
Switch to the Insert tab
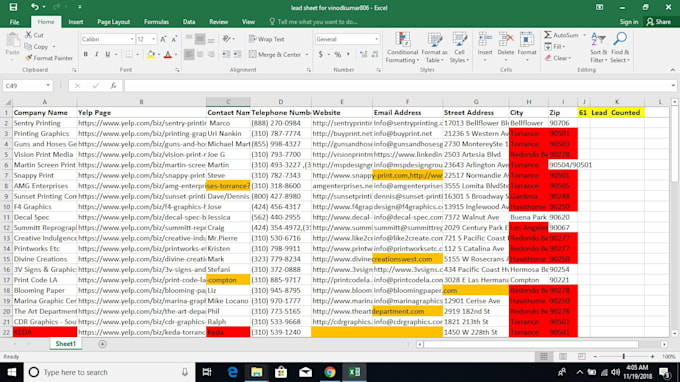[75, 22]
